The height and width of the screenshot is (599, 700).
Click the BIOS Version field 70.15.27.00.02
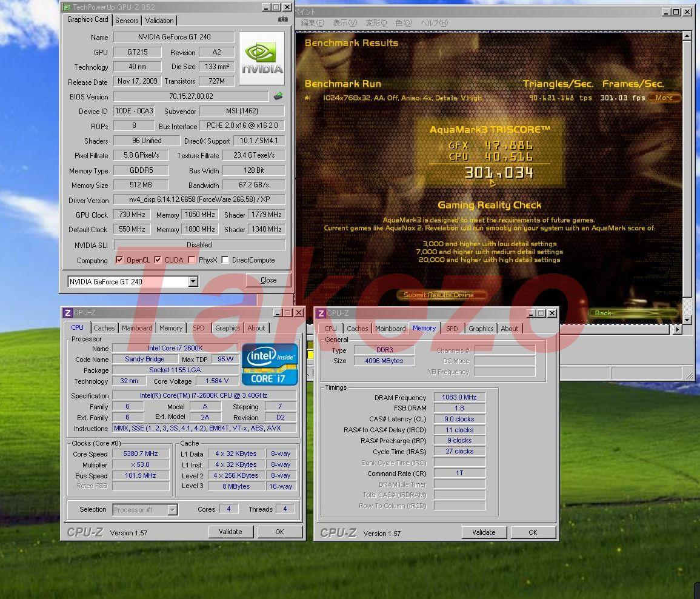click(x=191, y=96)
